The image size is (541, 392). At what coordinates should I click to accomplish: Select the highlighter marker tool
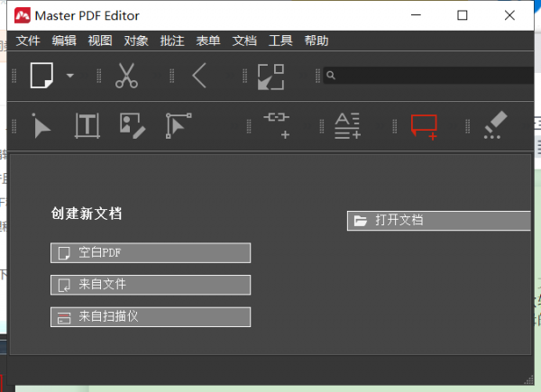(x=495, y=124)
